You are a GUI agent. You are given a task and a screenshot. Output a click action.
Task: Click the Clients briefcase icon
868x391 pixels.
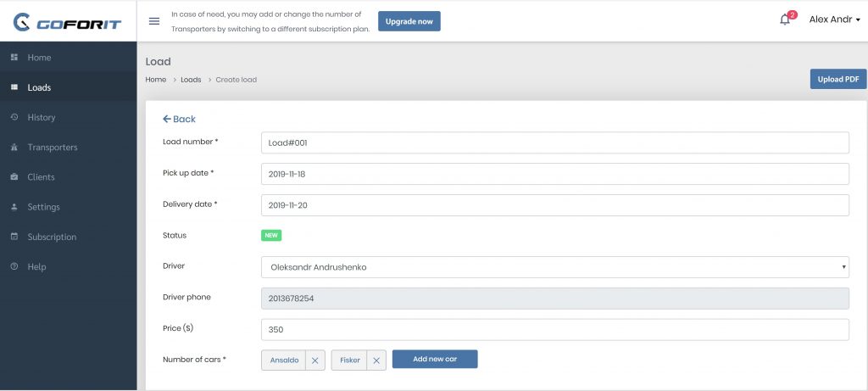(14, 176)
